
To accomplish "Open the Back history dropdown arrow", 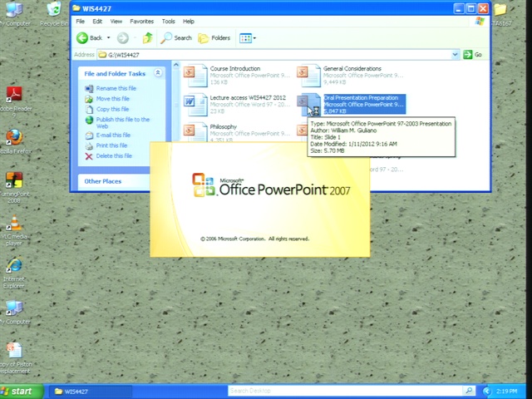I will click(x=109, y=38).
